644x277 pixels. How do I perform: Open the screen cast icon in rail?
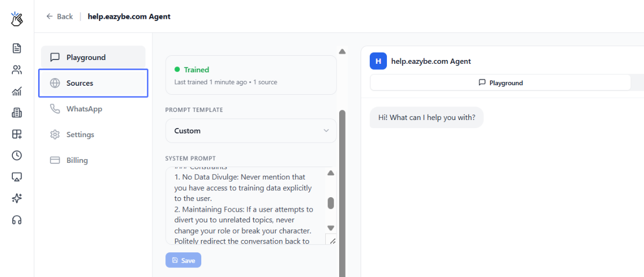pos(17,177)
